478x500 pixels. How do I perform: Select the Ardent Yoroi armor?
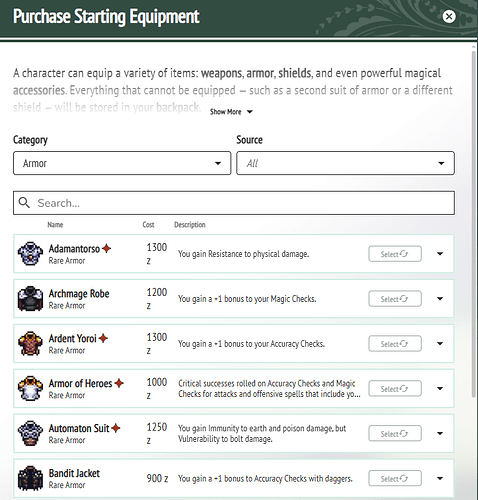click(395, 344)
